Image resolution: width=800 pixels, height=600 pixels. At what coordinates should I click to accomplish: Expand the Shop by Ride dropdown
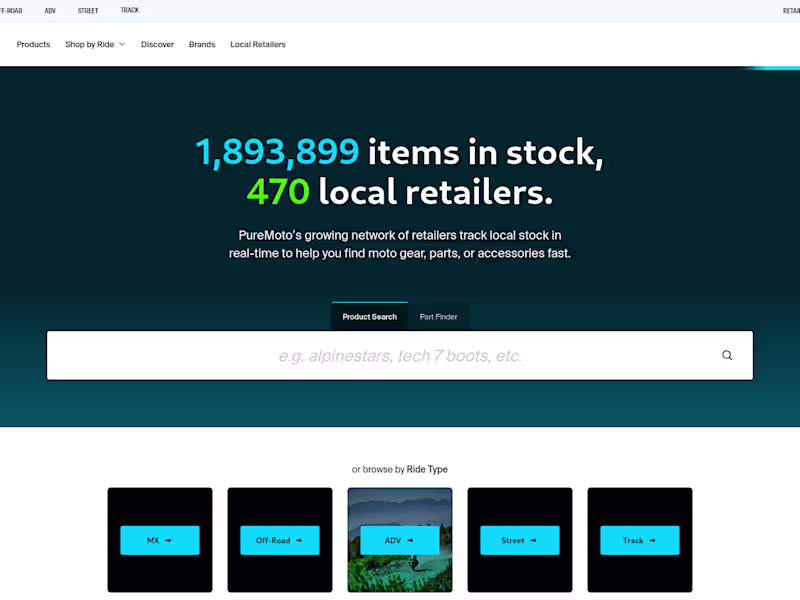coord(94,44)
